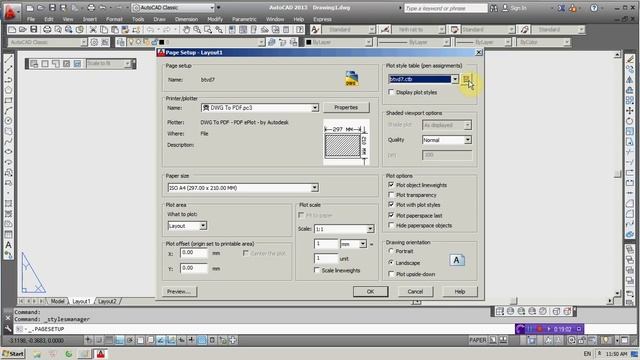Select the Polygon draw tool
The image size is (640, 360).
click(x=8, y=90)
